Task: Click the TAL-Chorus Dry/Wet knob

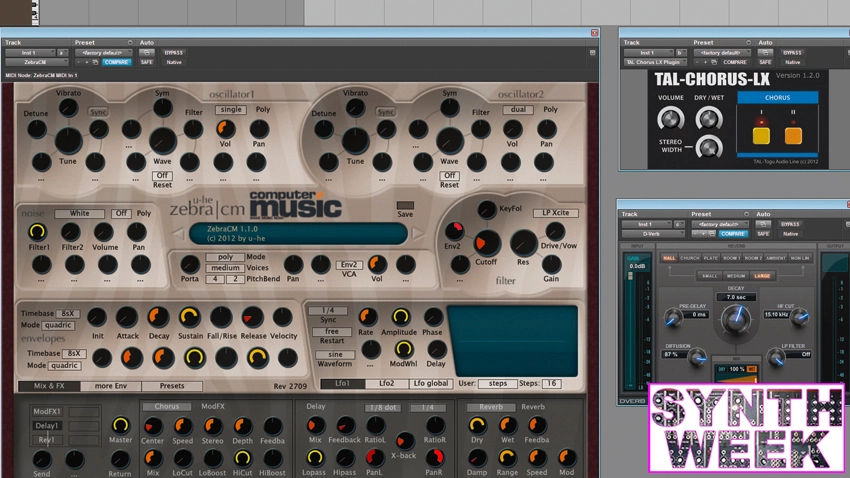Action: click(709, 119)
